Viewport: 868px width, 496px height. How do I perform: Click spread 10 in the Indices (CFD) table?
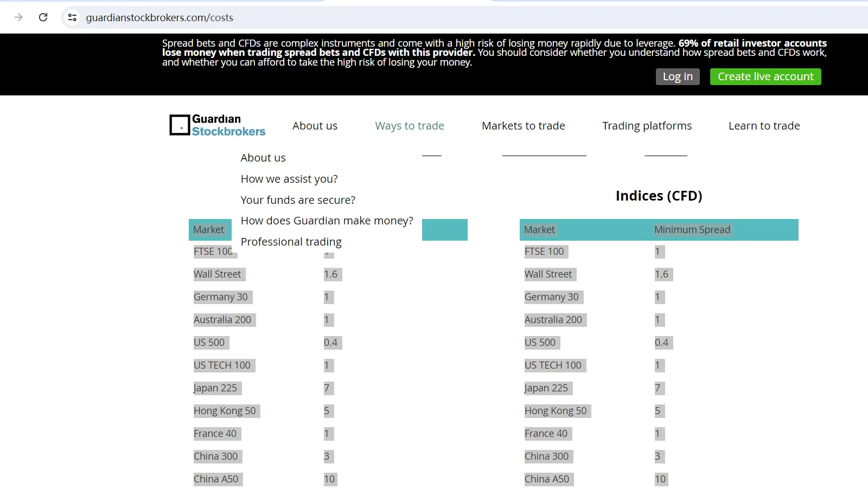[660, 479]
